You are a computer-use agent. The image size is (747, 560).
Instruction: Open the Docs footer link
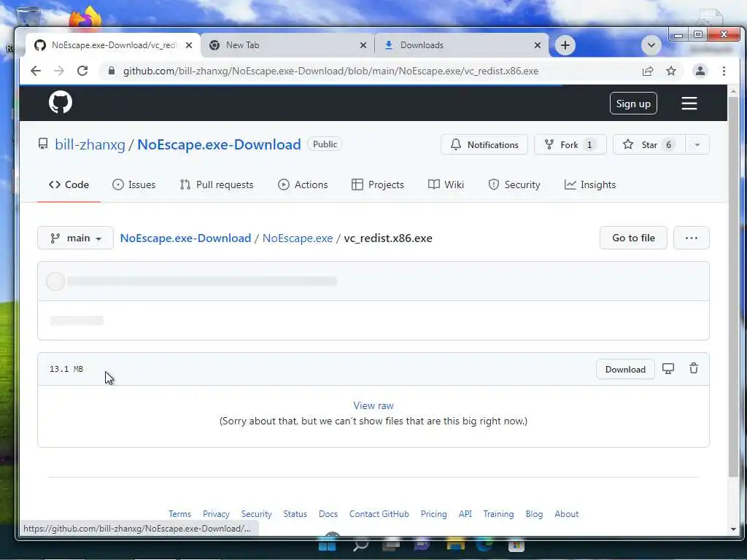coord(328,514)
